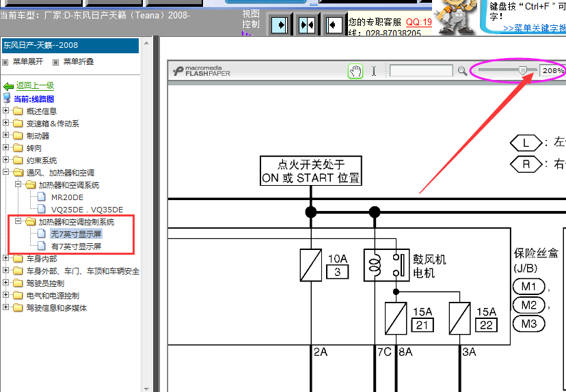Select the 有7英寸显示屏 tree item
Viewport: 566px width, 392px height.
tap(76, 247)
